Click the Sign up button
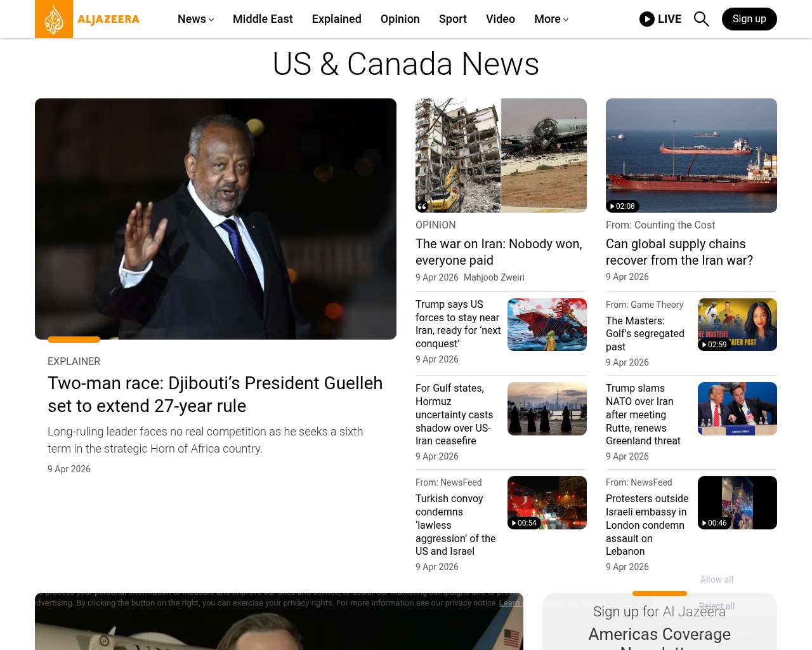 [749, 19]
